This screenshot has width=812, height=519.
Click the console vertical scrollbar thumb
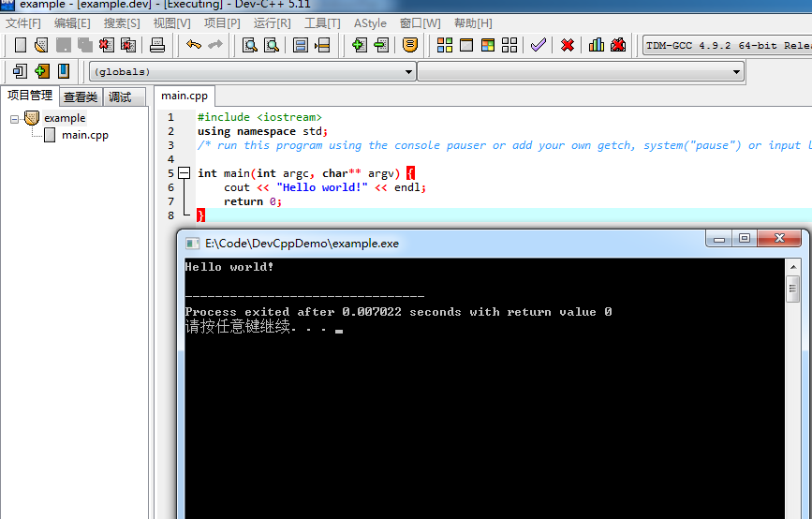793,289
